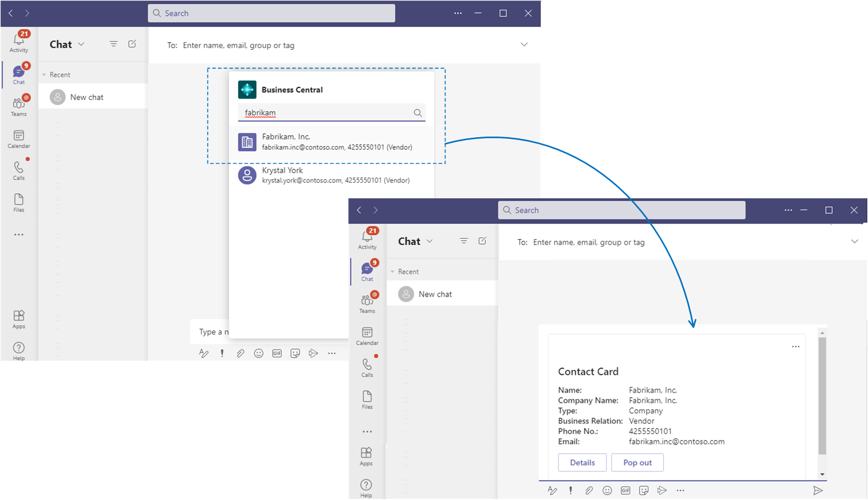Image resolution: width=868 pixels, height=500 pixels.
Task: Click filter icon in back window Chat header
Action: [x=114, y=44]
